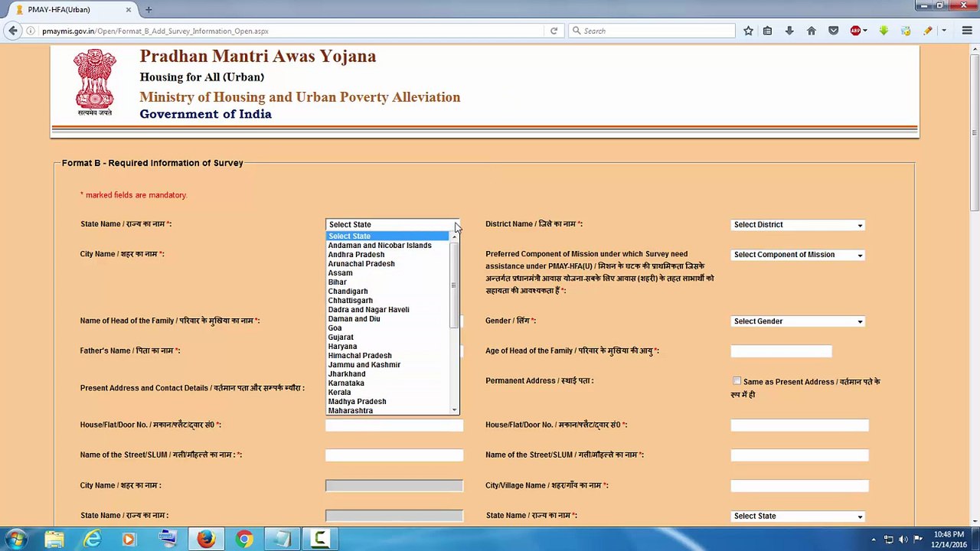980x551 pixels.
Task: Click permanent House/Flat/Door No. field
Action: pos(799,425)
